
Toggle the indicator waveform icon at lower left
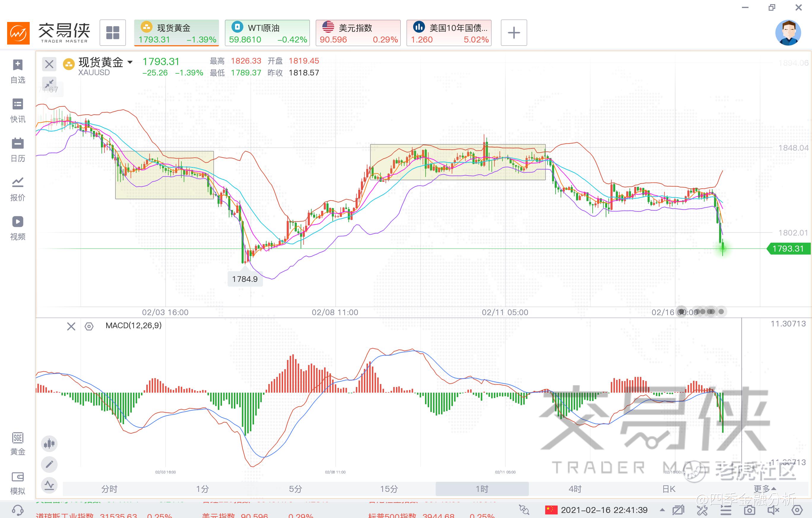coord(49,485)
